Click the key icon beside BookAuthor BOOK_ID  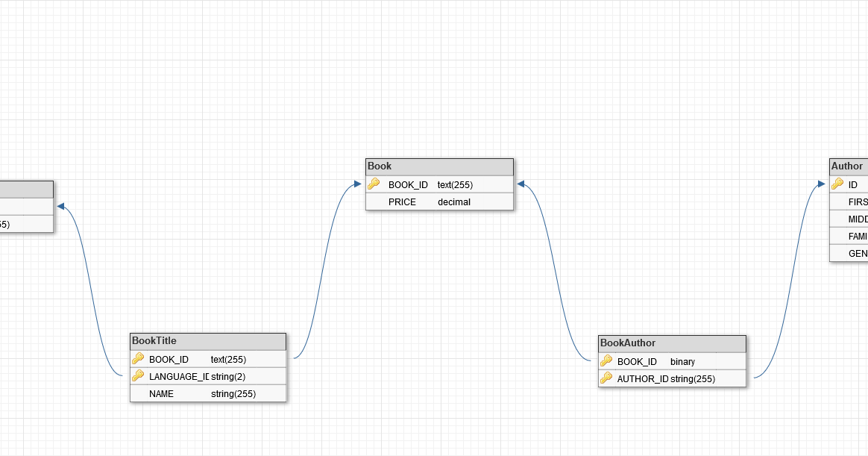606,360
